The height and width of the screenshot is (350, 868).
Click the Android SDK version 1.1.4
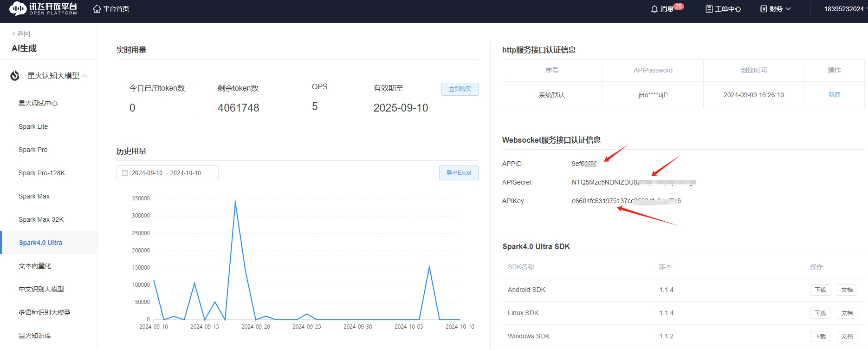pyautogui.click(x=666, y=290)
